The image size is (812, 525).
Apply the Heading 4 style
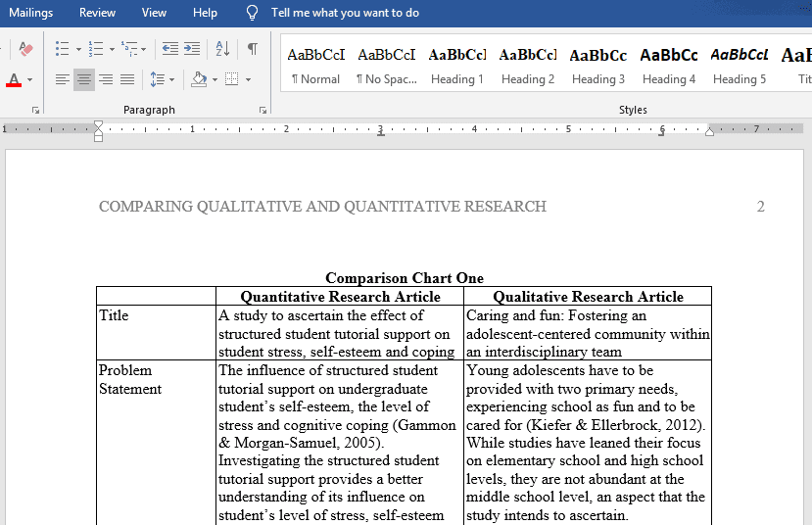click(669, 65)
